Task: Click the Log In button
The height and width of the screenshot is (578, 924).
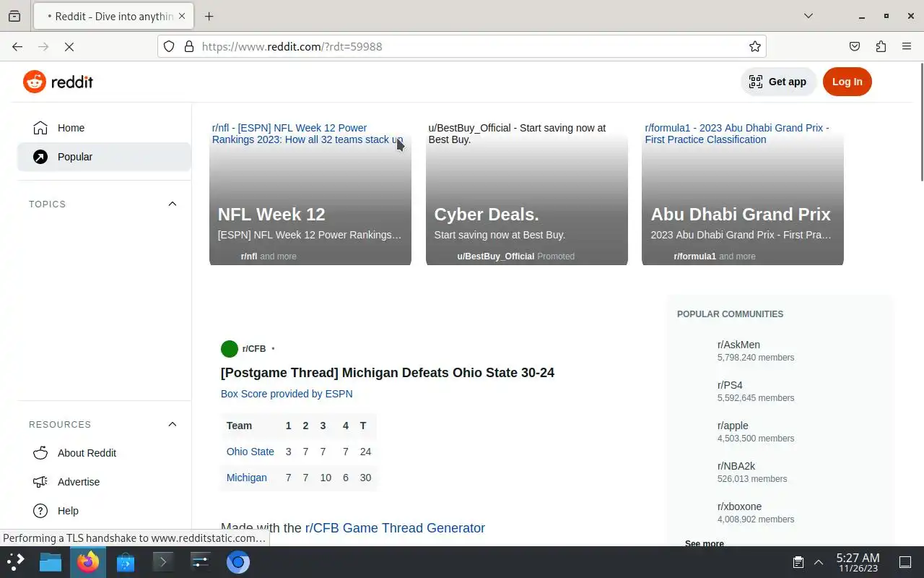Action: coord(847,82)
